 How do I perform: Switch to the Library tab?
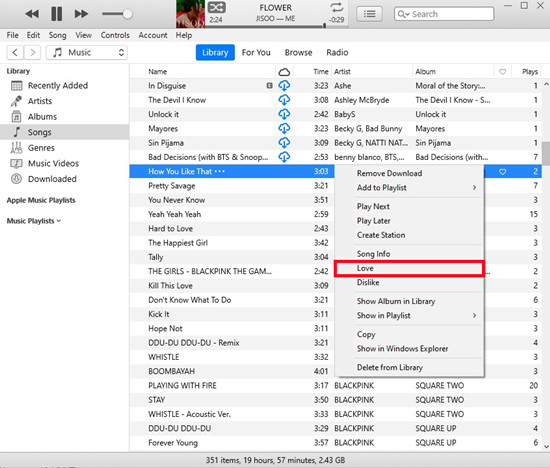pos(215,53)
